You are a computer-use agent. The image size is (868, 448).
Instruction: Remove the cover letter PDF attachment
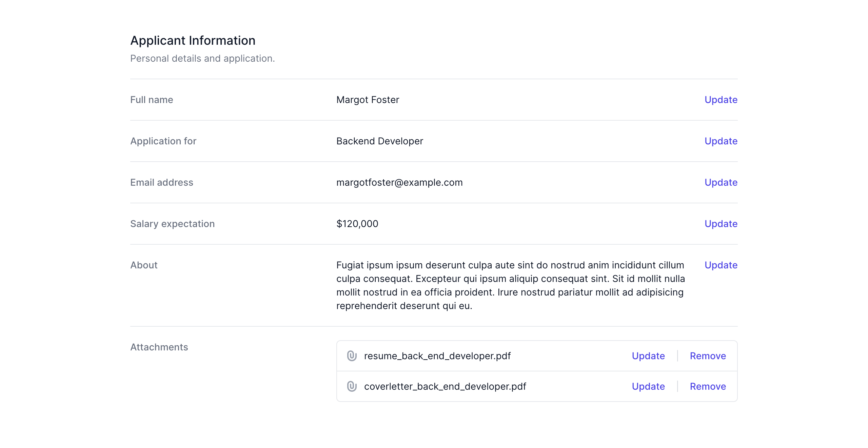click(708, 386)
